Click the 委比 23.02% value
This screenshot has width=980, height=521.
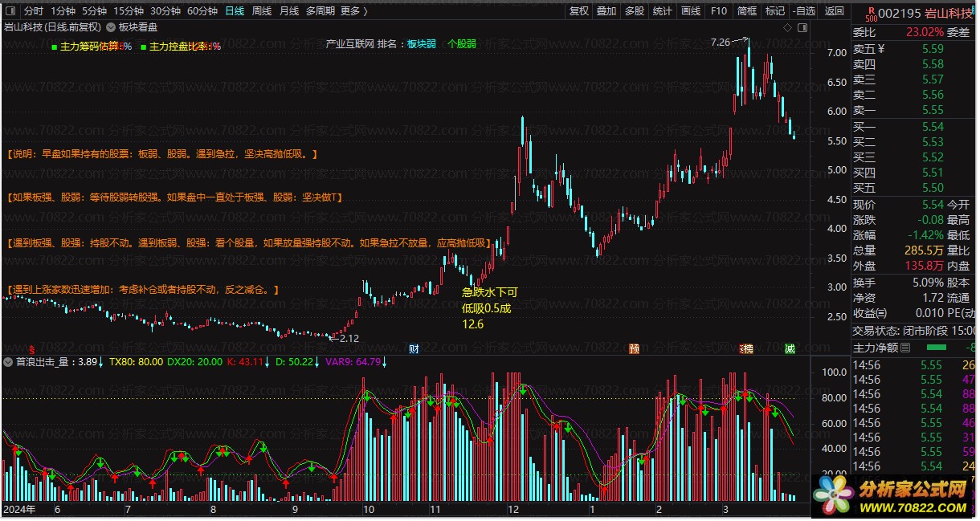click(x=924, y=33)
